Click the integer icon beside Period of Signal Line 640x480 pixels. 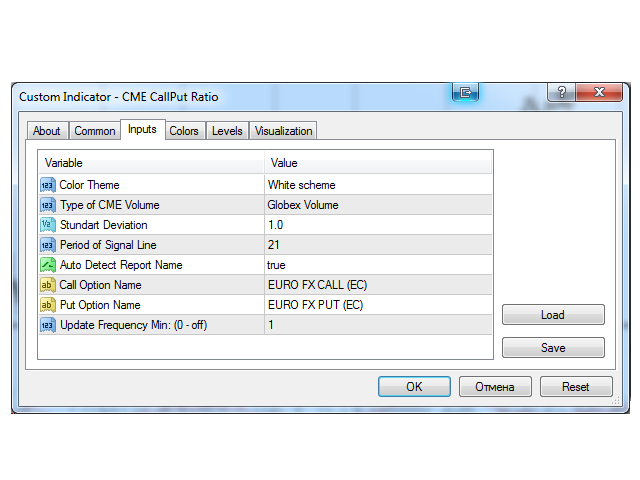pos(48,245)
